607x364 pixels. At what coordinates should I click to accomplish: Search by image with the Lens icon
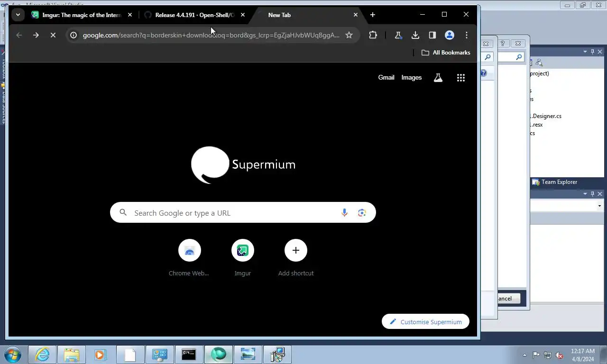pos(362,213)
